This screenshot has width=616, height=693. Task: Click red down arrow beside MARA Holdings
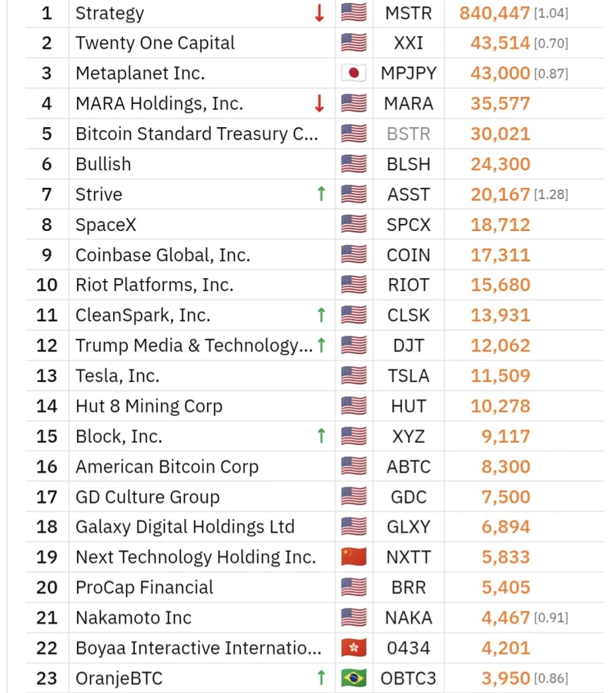tap(320, 103)
